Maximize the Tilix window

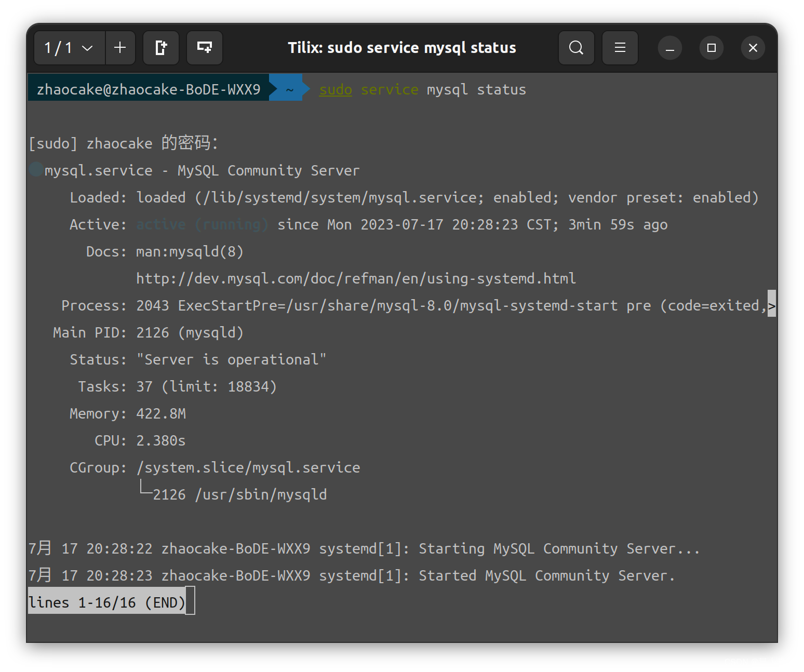coord(712,48)
